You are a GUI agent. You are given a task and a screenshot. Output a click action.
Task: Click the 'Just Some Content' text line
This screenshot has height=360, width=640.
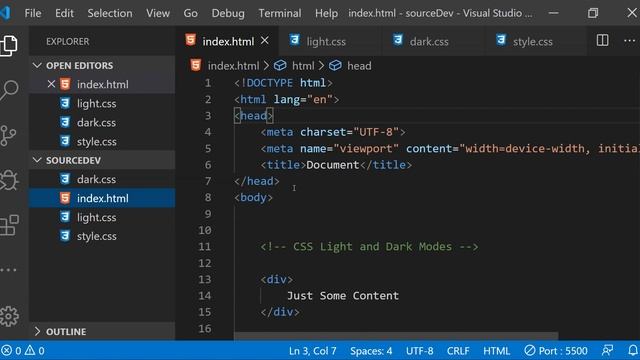click(x=342, y=296)
